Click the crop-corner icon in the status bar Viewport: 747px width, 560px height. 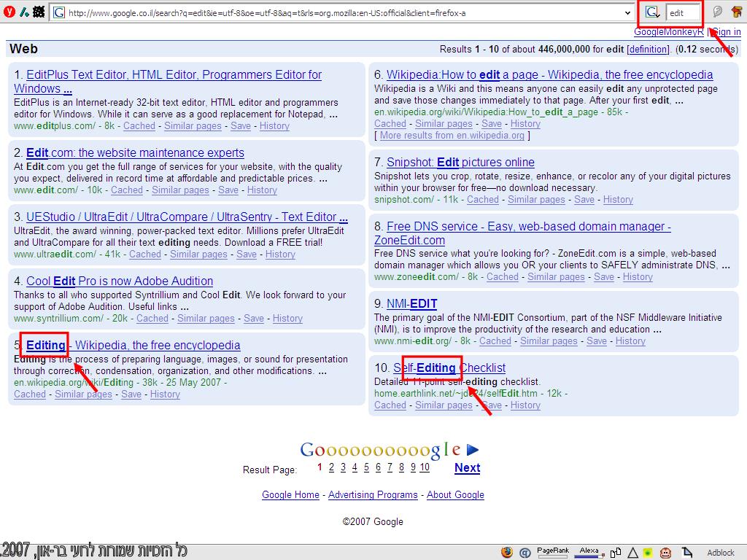coord(686,553)
